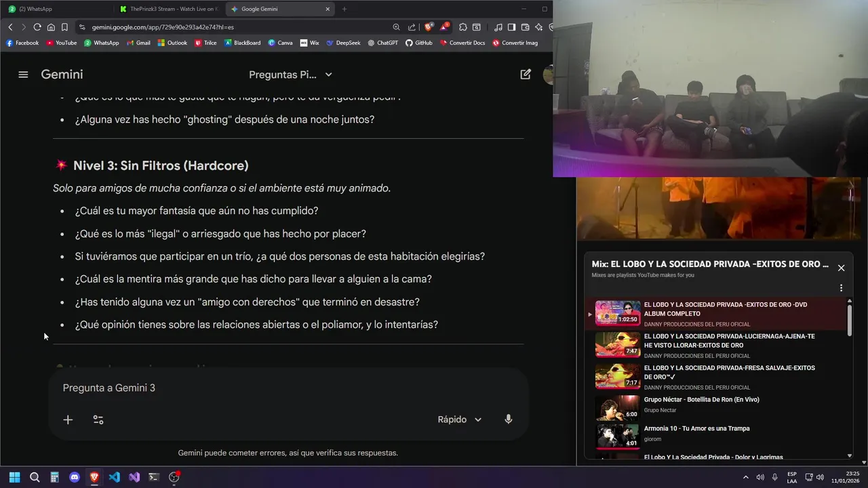Open OBS Studio from the taskbar

click(174, 477)
